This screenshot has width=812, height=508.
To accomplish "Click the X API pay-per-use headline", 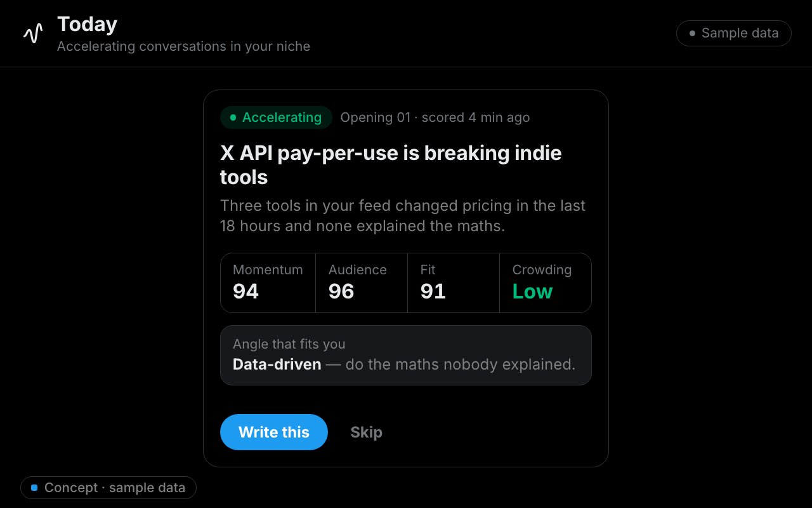I will [391, 165].
